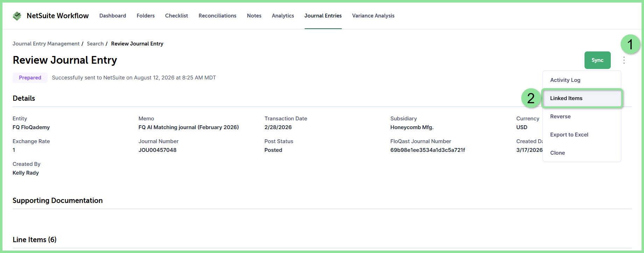Select the memo text FQ AI Matching journal
Viewport: 644px width, 253px height.
[x=189, y=127]
